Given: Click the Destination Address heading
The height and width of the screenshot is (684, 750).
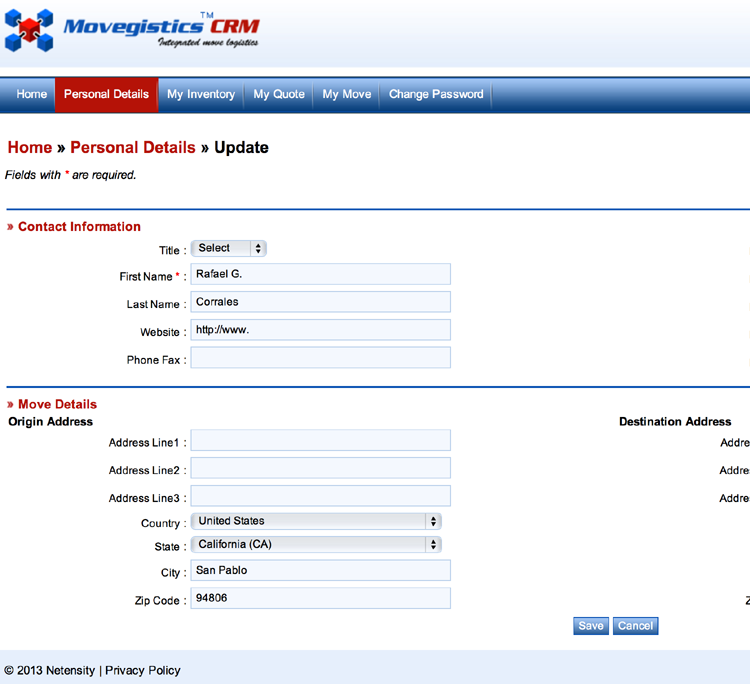Looking at the screenshot, I should pyautogui.click(x=675, y=422).
